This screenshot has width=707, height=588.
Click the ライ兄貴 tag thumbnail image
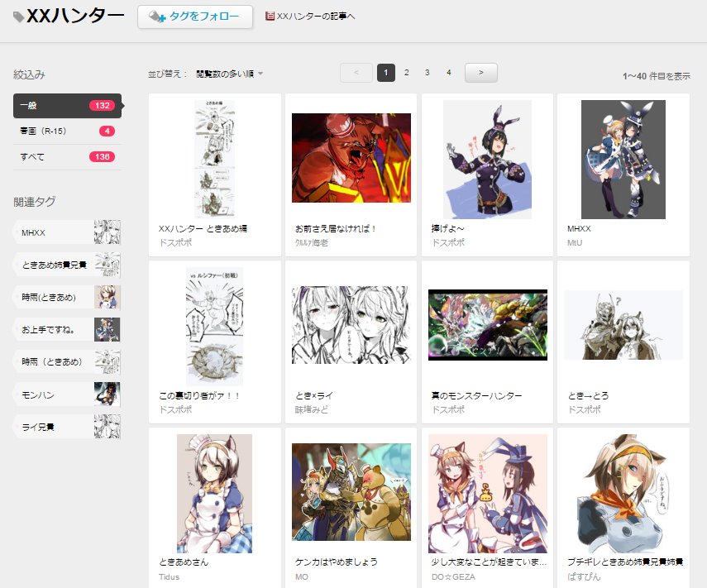[x=107, y=427]
